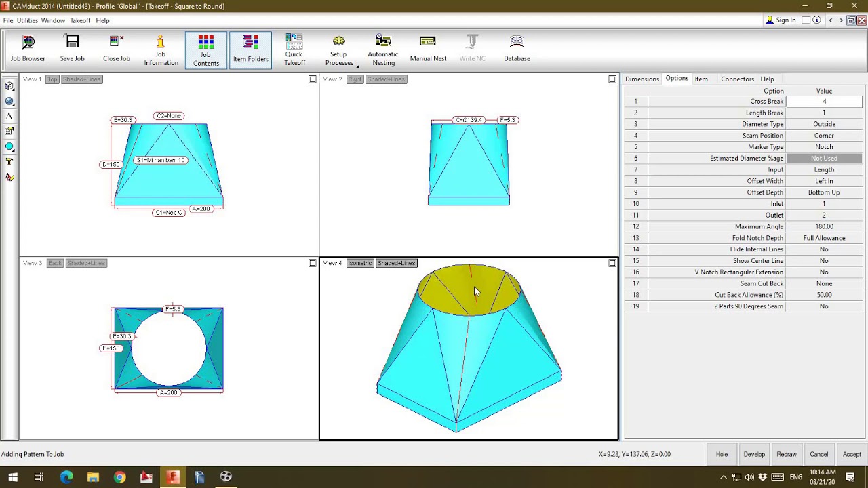Open Windows Start menu
The width and height of the screenshot is (868, 488).
13,477
